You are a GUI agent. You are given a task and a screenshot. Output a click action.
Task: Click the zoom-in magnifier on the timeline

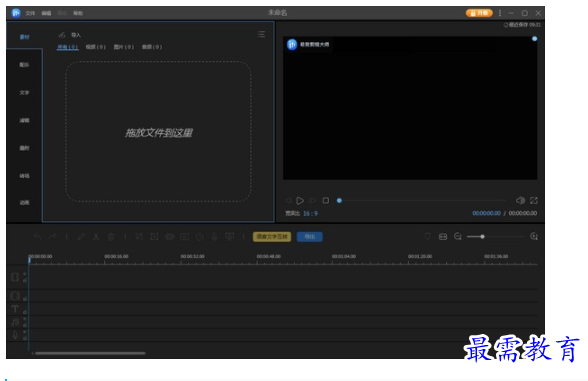tap(534, 236)
